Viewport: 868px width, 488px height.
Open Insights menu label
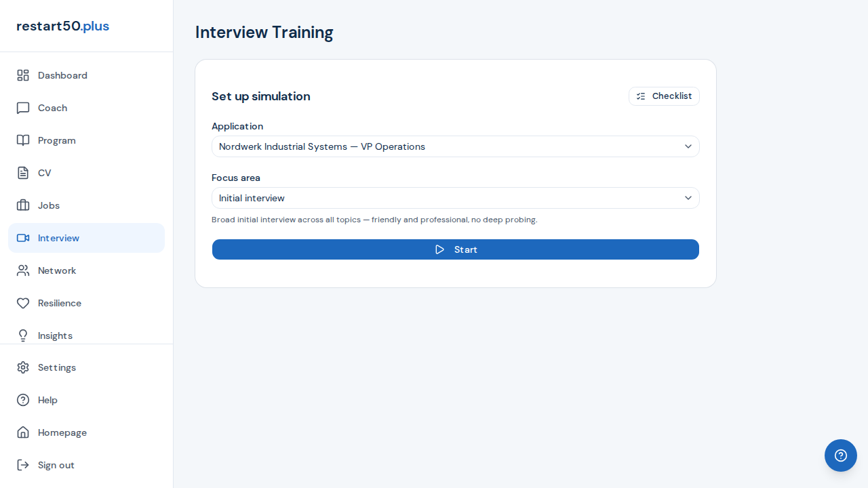[55, 335]
